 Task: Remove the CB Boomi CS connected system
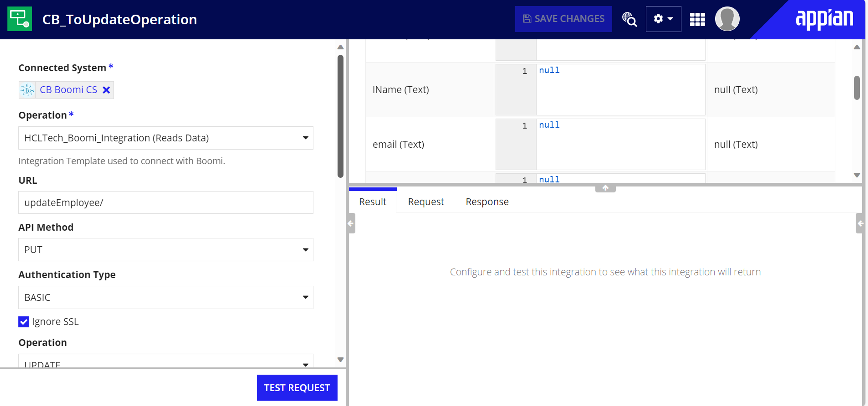click(x=106, y=90)
